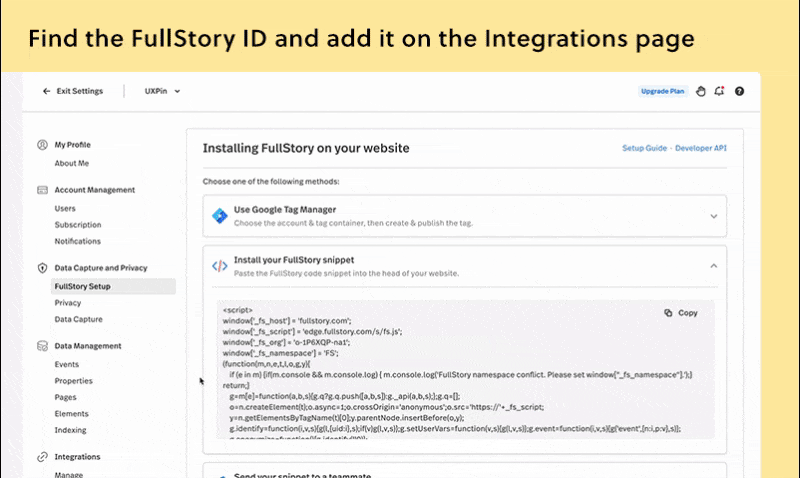The image size is (800, 478).
Task: Click the Data Capture and Privacy shield icon
Action: click(42, 268)
